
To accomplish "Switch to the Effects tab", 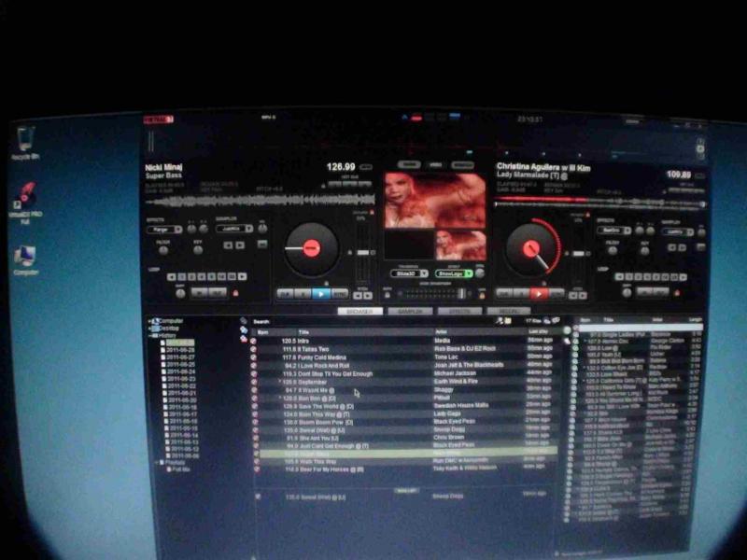I will pyautogui.click(x=459, y=312).
